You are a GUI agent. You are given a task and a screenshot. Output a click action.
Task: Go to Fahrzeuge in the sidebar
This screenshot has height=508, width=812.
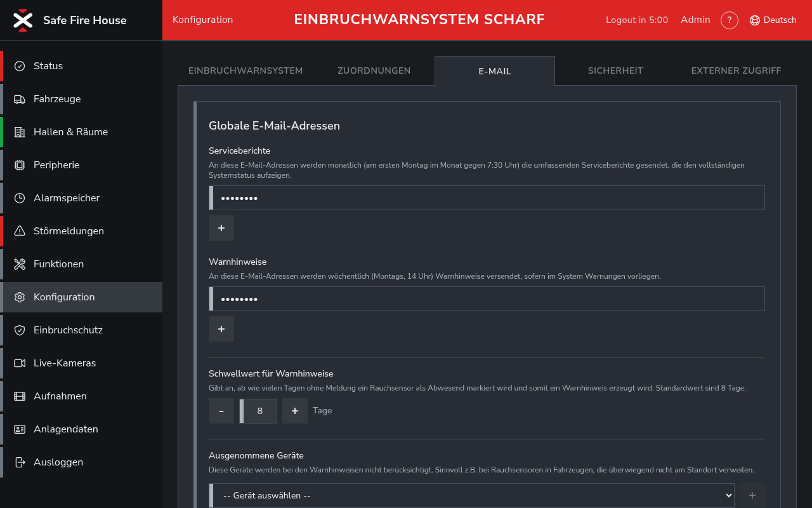click(x=81, y=99)
